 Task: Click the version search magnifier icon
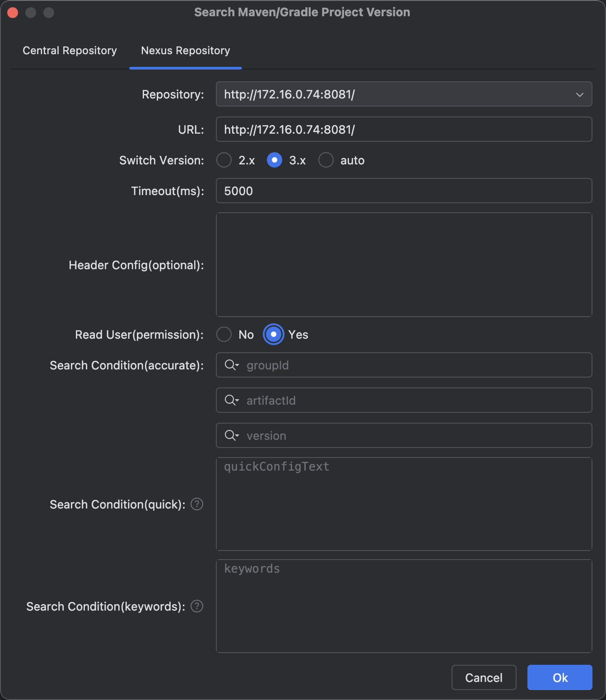click(231, 435)
